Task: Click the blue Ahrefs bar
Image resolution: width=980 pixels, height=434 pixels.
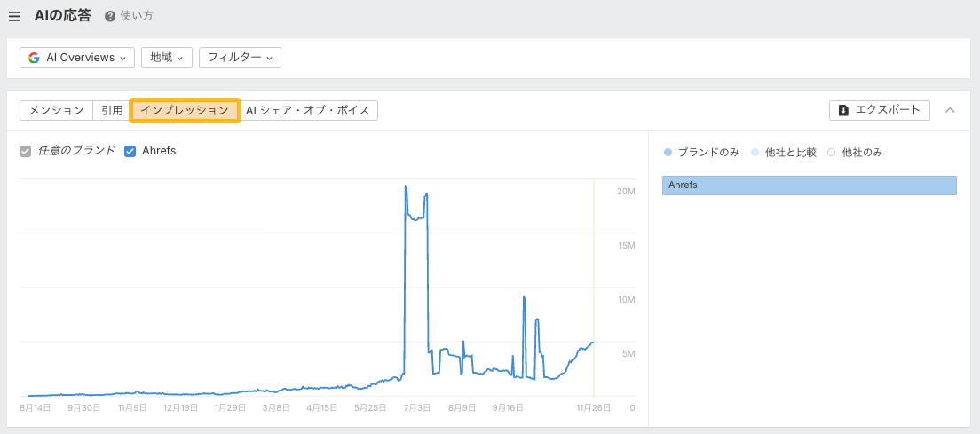Action: coord(809,185)
